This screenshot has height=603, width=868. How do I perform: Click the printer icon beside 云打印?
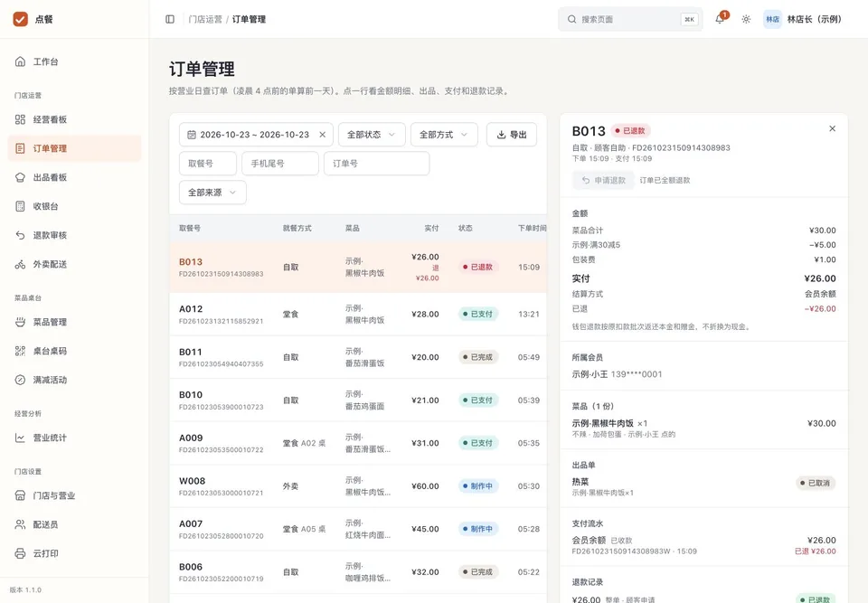click(x=20, y=553)
